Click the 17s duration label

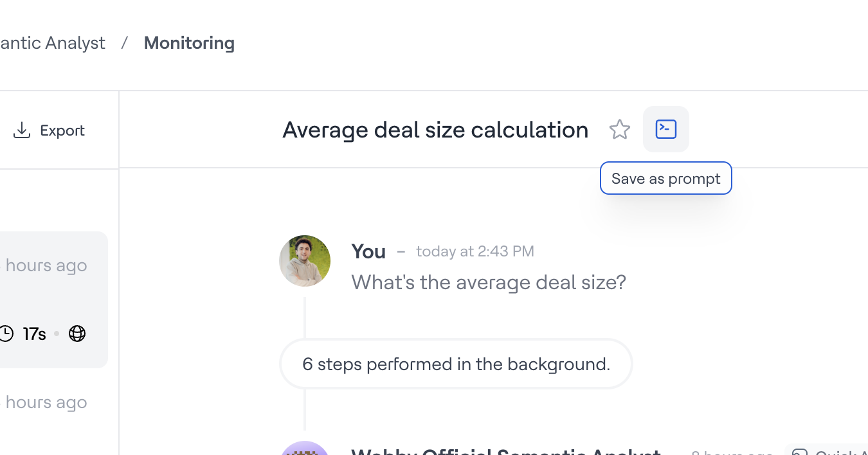point(34,334)
